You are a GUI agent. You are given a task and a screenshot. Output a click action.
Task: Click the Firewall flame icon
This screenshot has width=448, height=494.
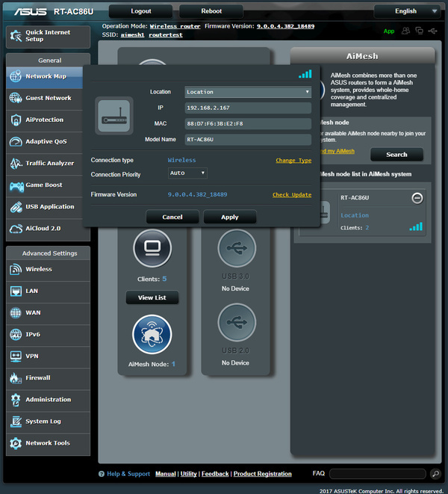tap(16, 378)
